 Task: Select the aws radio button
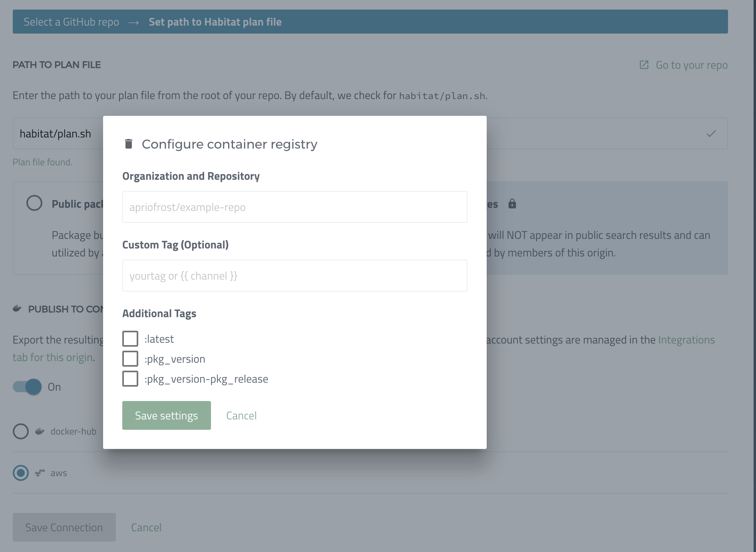coord(20,473)
